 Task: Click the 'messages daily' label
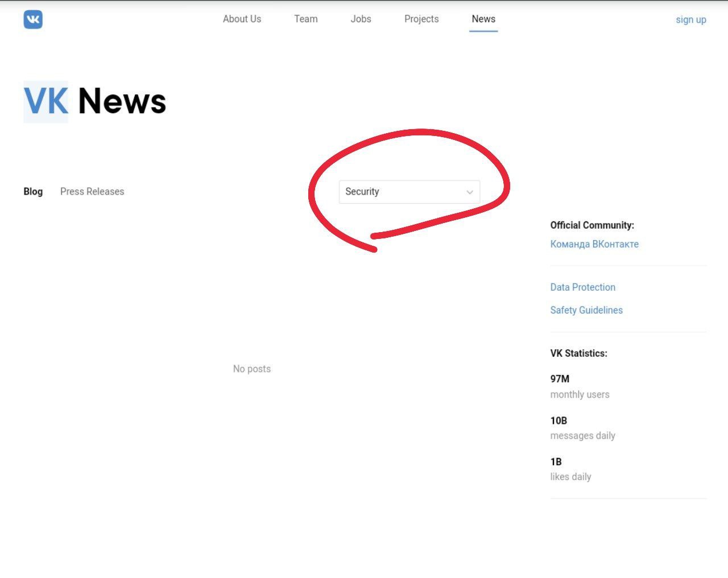tap(582, 436)
